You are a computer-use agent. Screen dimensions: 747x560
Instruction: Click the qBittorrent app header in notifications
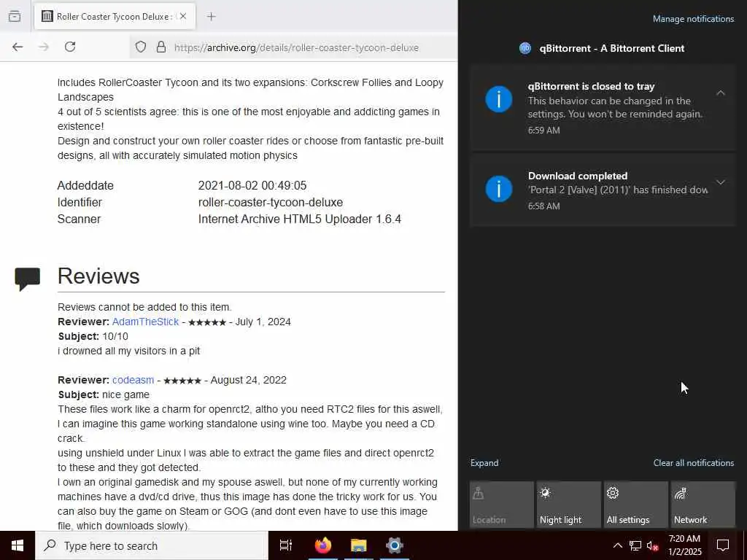coord(603,48)
